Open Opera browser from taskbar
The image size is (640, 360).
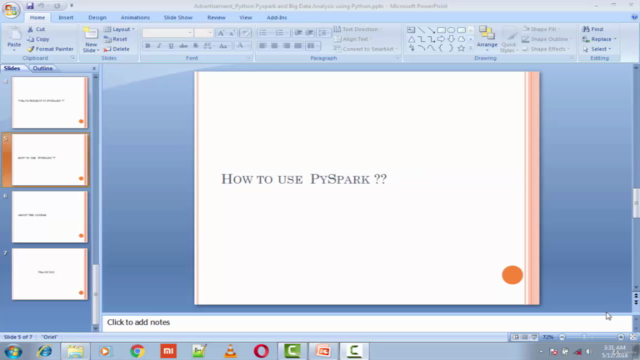pyautogui.click(x=261, y=351)
